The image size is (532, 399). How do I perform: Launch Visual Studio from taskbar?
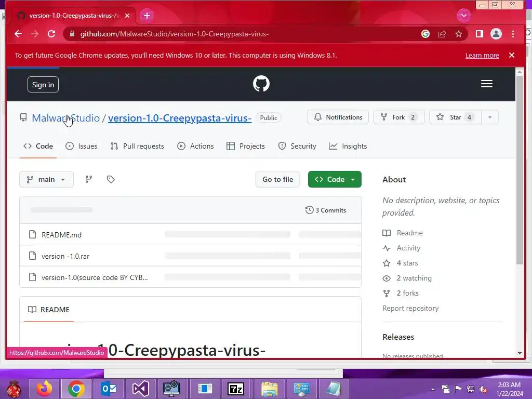click(140, 389)
